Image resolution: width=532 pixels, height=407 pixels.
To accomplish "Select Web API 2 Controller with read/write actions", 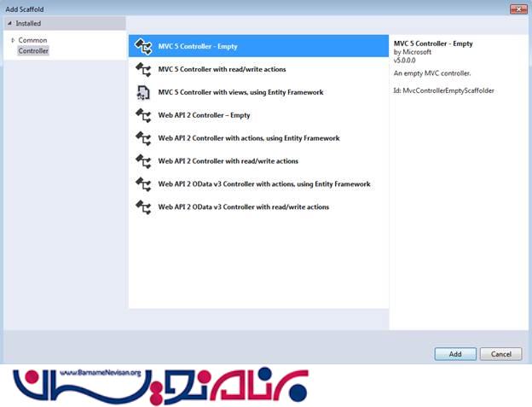I will tap(258, 161).
